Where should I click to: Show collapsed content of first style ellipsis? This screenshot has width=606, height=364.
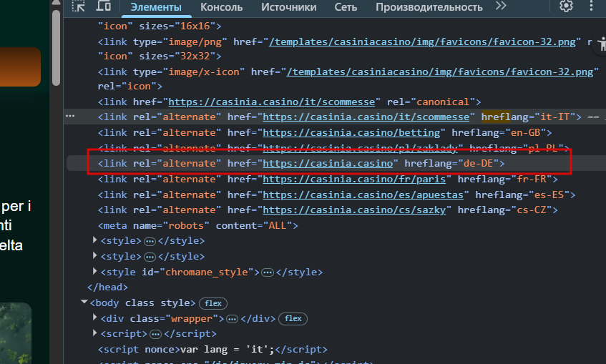150,242
